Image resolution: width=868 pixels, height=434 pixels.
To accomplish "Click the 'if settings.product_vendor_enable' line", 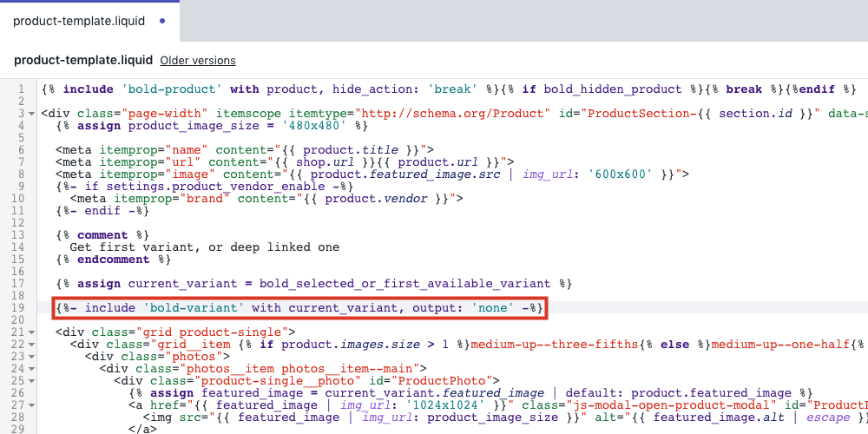I will (204, 187).
